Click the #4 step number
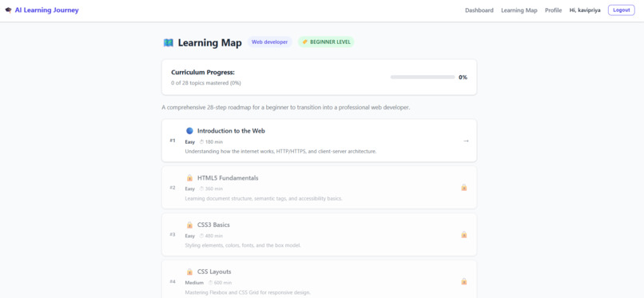 [173, 281]
